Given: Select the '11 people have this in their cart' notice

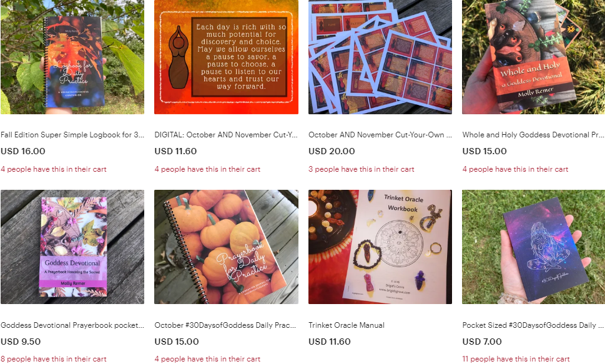Looking at the screenshot, I should [x=516, y=359].
